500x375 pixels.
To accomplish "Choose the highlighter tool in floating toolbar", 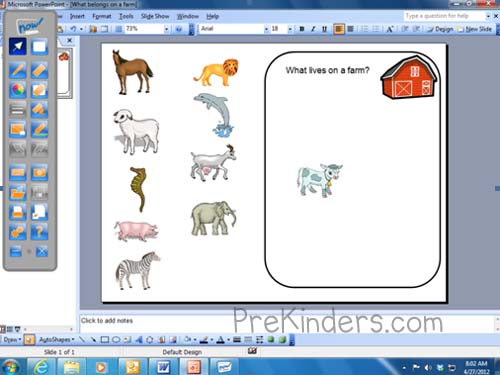I will click(x=39, y=70).
